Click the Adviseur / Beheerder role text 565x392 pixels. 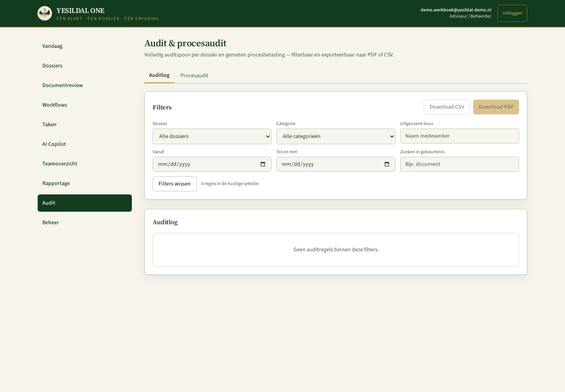470,16
